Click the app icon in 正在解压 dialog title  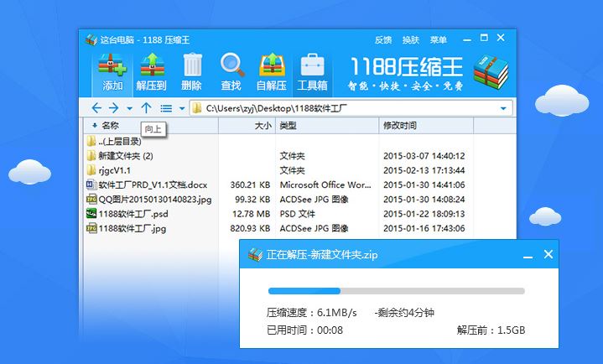255,254
